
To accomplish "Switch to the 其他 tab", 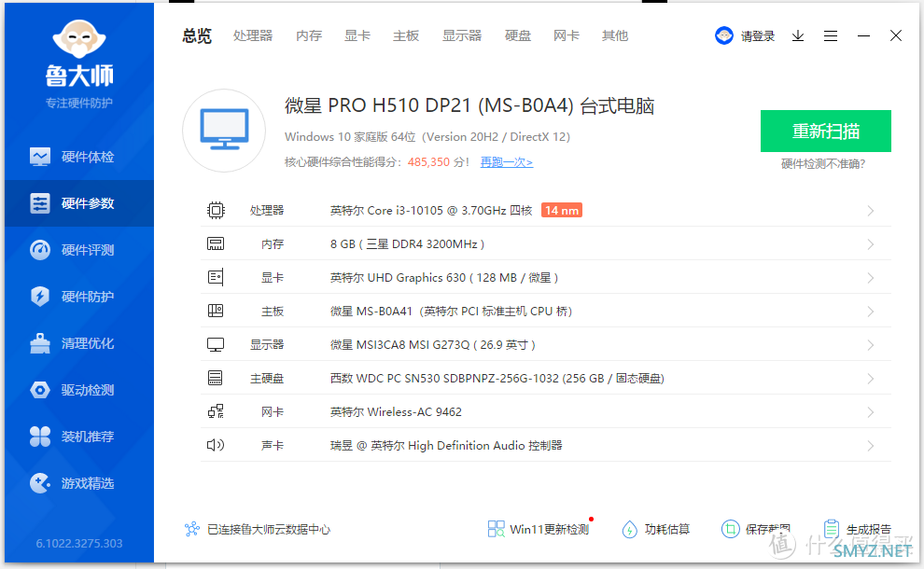I will coord(615,36).
